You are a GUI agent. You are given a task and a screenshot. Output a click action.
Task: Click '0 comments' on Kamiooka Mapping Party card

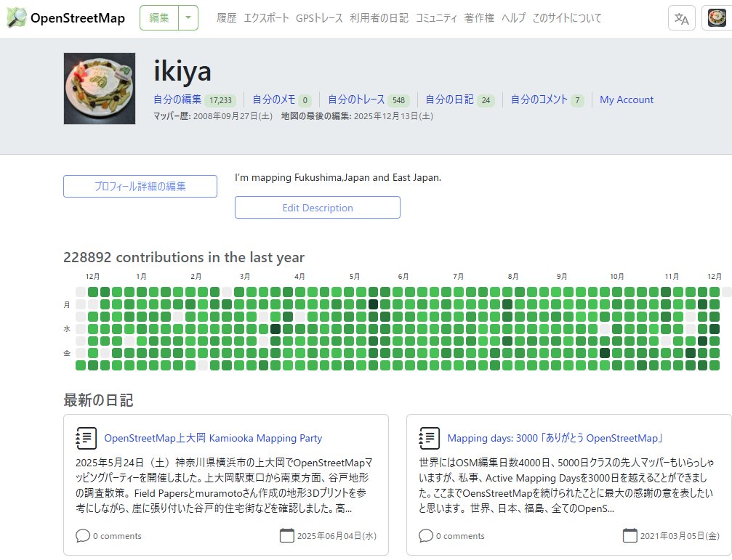click(x=117, y=536)
